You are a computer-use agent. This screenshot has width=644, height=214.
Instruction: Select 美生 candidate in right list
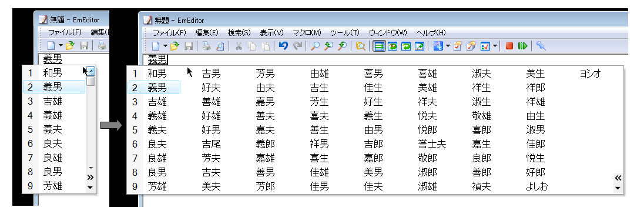point(535,73)
